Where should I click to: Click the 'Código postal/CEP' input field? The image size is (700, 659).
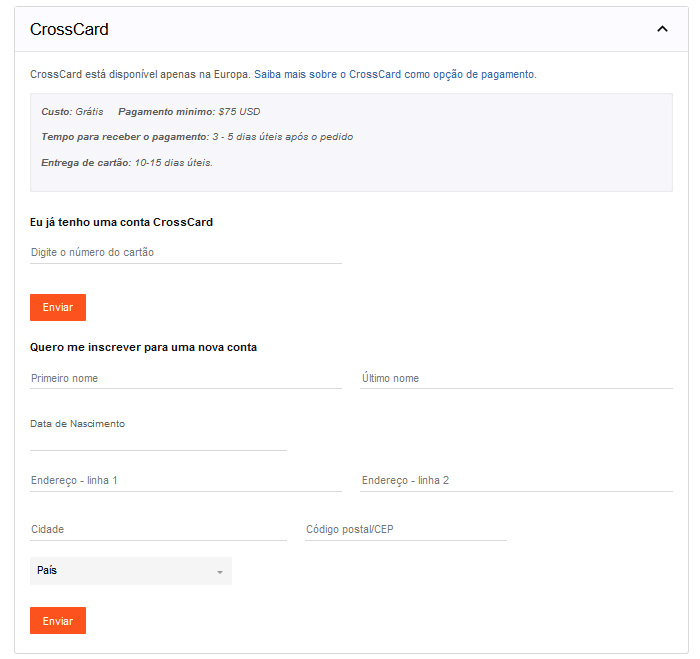point(405,529)
